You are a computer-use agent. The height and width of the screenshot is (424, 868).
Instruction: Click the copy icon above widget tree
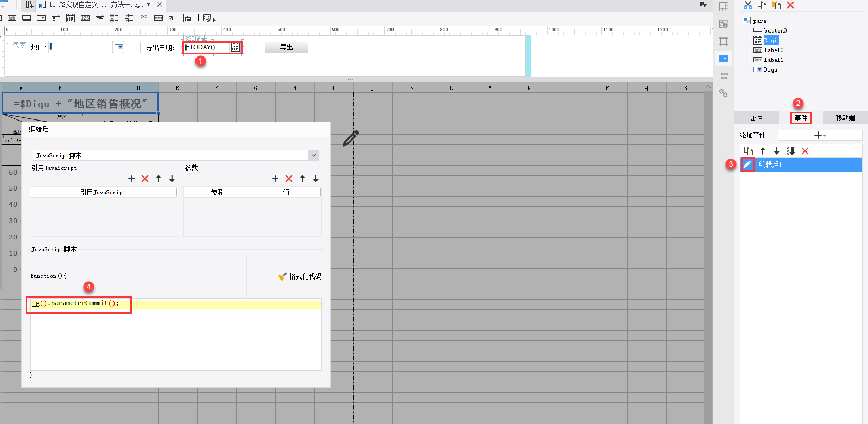click(762, 5)
